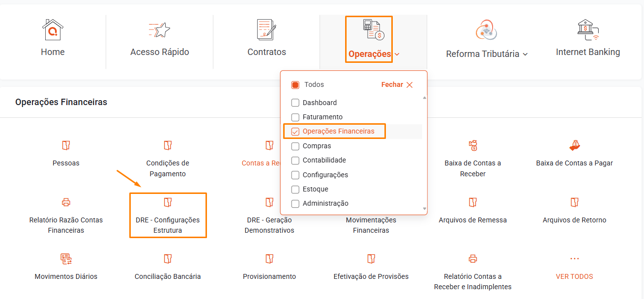Screen dimensions: 644x299
Task: Open Conciliação Bancária icon
Action: [168, 259]
